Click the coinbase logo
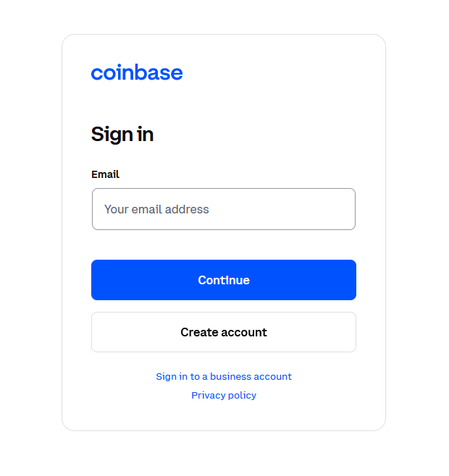This screenshot has width=449, height=476. (137, 72)
